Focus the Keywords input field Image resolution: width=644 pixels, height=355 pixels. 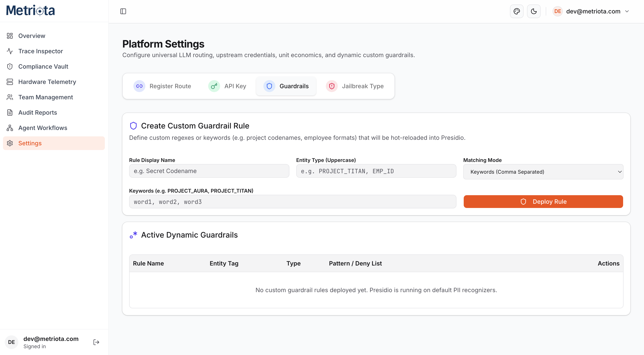(x=293, y=202)
